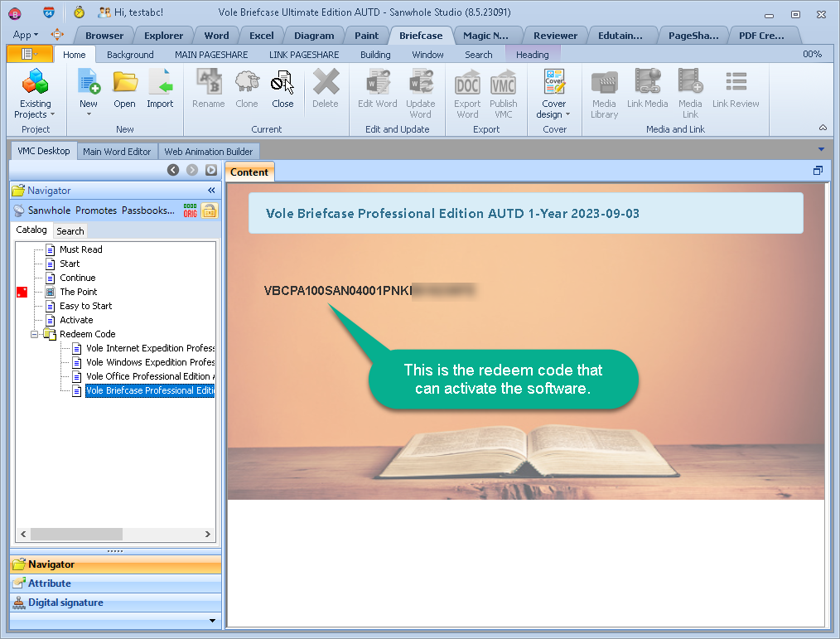Viewport: 840px width, 639px height.
Task: Select 'The Point' tree item
Action: 78,293
